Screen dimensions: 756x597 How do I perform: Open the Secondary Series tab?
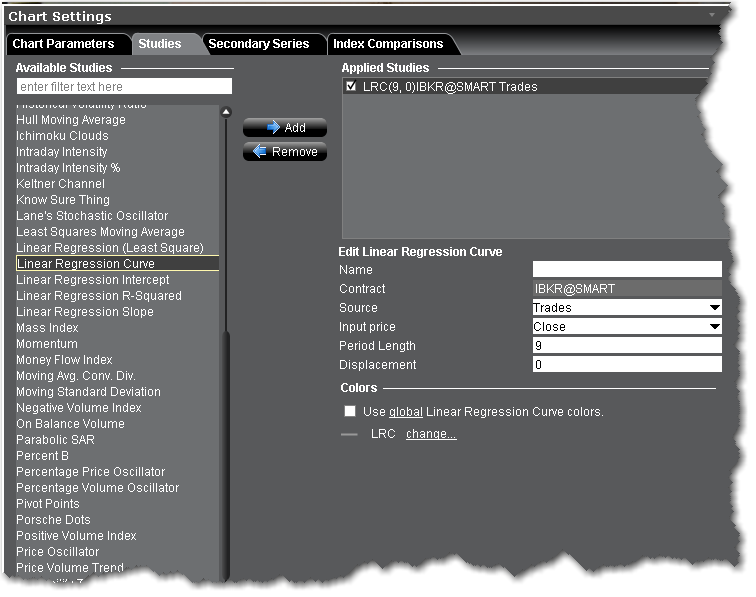[x=258, y=44]
